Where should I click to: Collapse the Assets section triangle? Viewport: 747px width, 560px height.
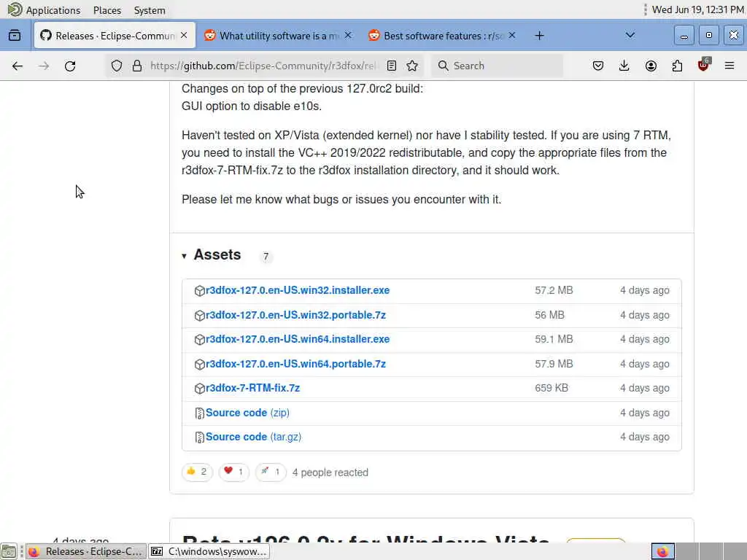pos(185,256)
